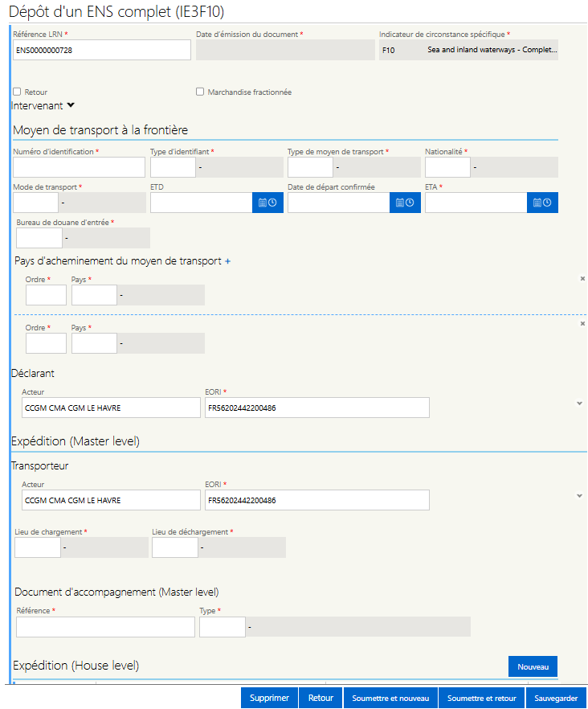Click Soumettre et retour
588x709 pixels.
(481, 698)
